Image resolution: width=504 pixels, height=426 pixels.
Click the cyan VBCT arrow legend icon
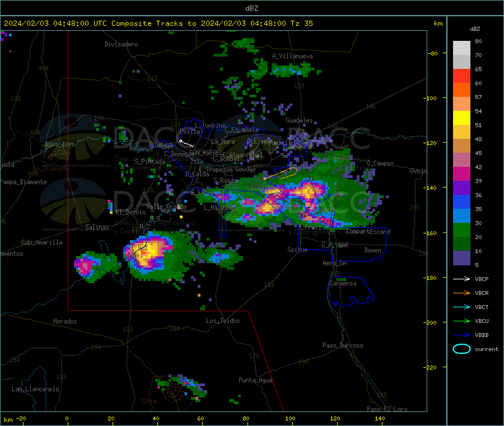tap(461, 307)
